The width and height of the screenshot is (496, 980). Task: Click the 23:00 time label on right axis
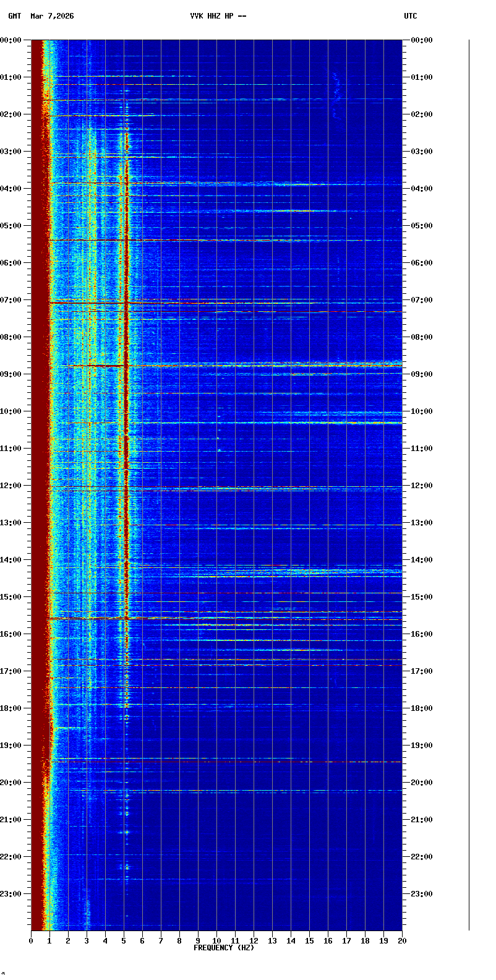click(421, 894)
